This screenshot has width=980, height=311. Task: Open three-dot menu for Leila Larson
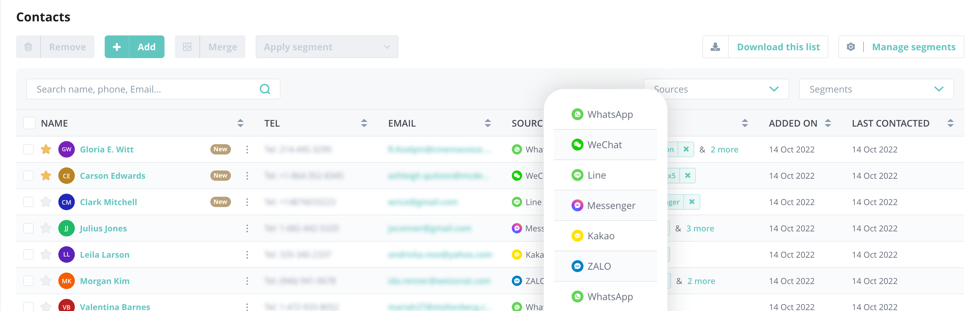pyautogui.click(x=247, y=255)
